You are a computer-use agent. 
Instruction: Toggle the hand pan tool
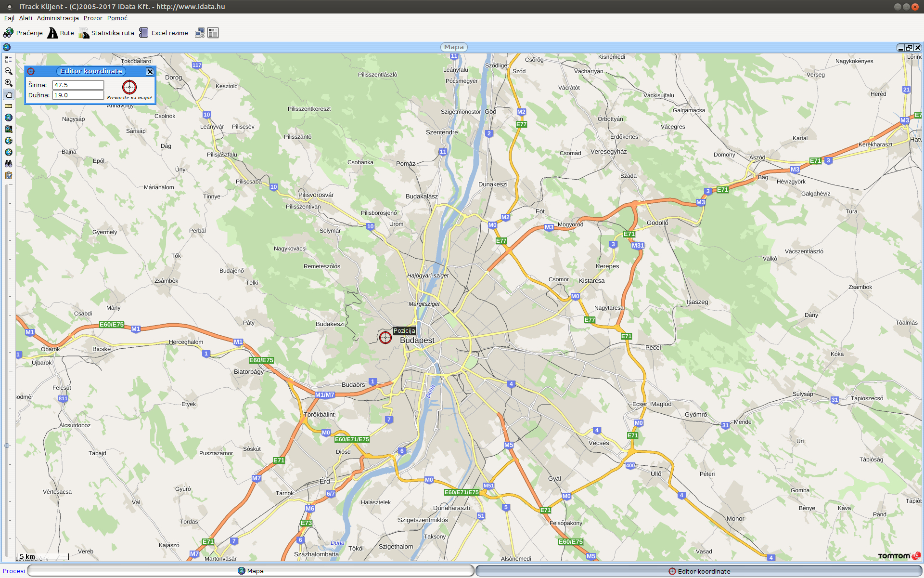coord(8,94)
